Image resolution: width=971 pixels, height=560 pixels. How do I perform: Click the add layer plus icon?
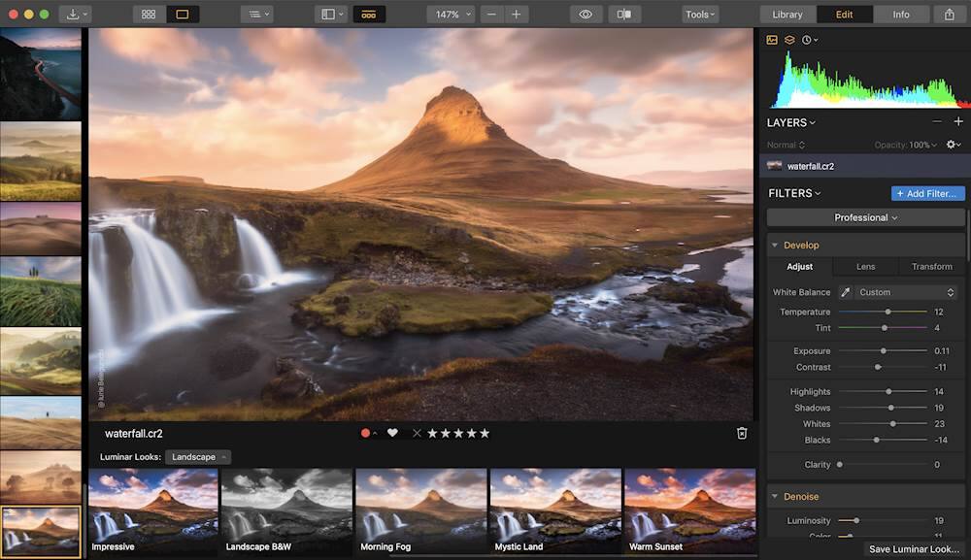click(x=958, y=122)
